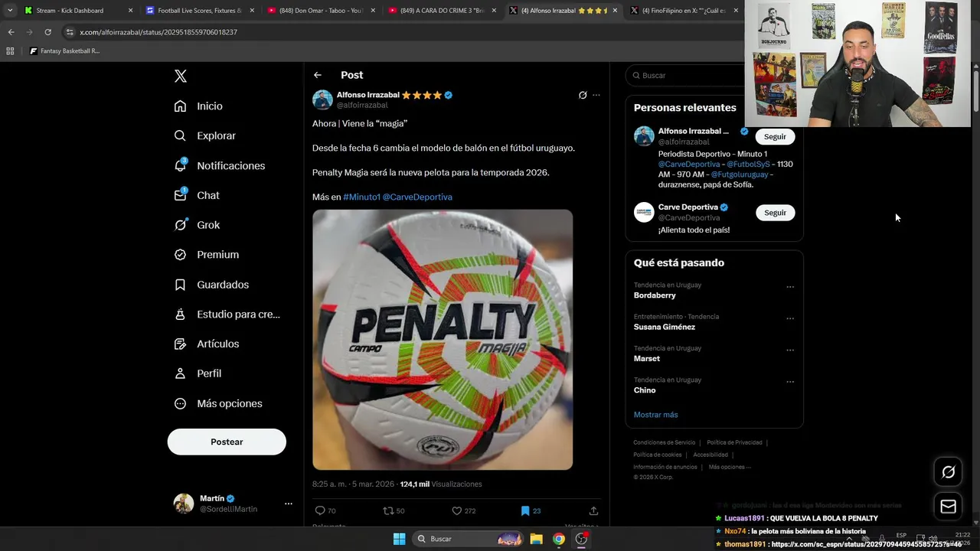Expand Más opciones footer menu
Screen dimensions: 980x551
tap(729, 467)
